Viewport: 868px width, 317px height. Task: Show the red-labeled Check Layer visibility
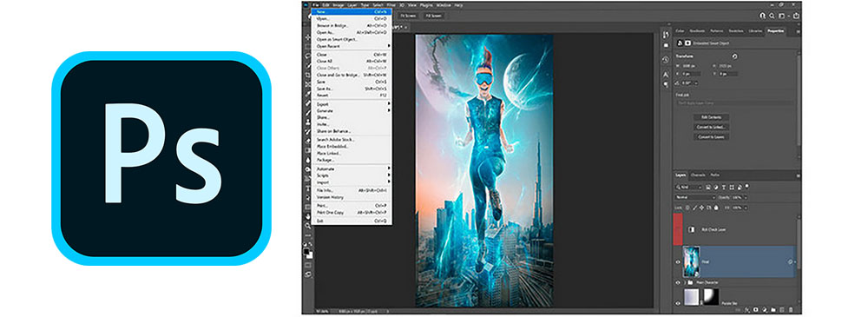[678, 229]
